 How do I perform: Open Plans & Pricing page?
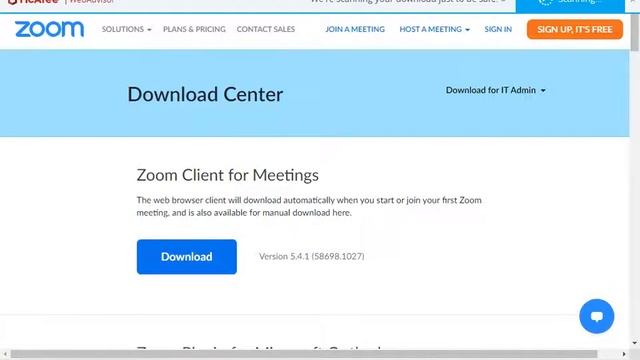pos(194,29)
